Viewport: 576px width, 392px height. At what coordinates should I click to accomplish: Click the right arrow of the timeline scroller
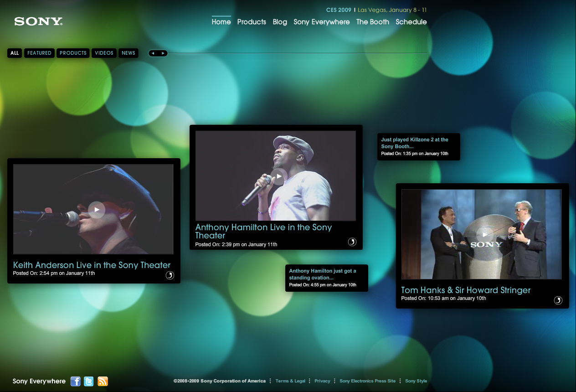click(163, 53)
